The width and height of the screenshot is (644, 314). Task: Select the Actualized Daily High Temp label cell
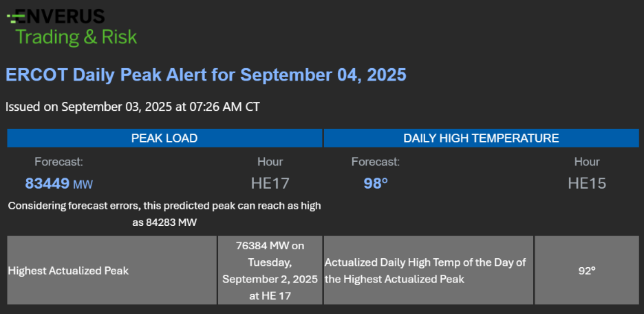coord(428,271)
